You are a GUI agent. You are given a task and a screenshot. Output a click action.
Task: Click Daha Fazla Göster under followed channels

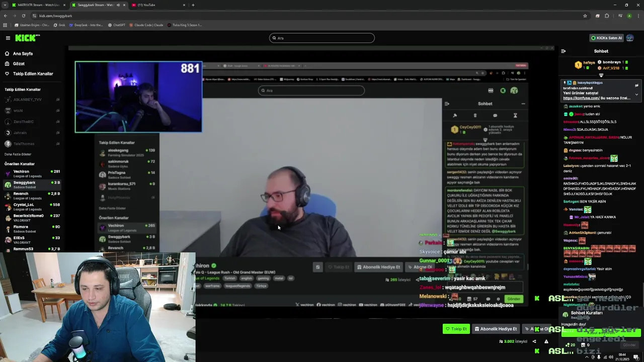click(18, 154)
